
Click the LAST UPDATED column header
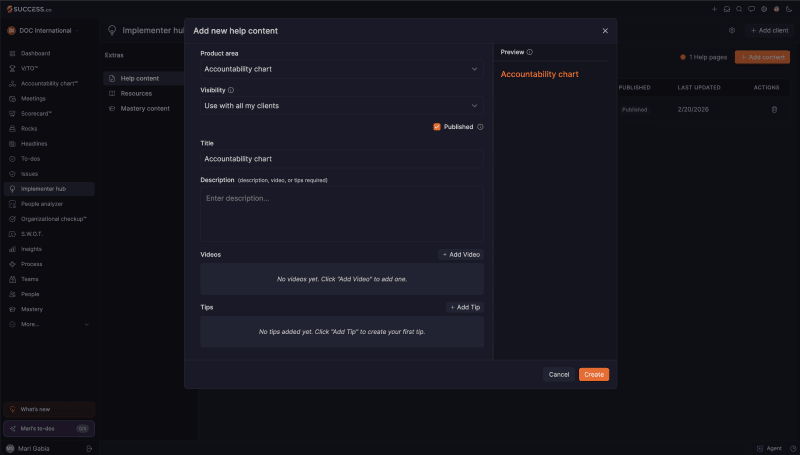(699, 88)
